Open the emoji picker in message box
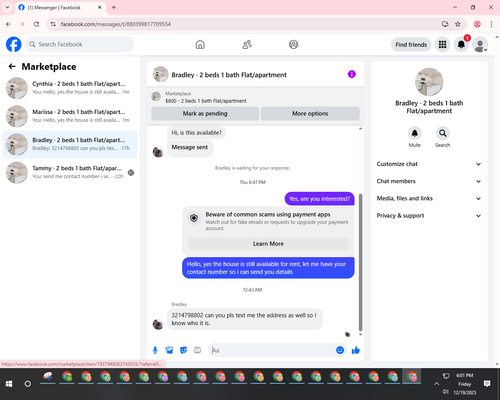 coord(340,350)
